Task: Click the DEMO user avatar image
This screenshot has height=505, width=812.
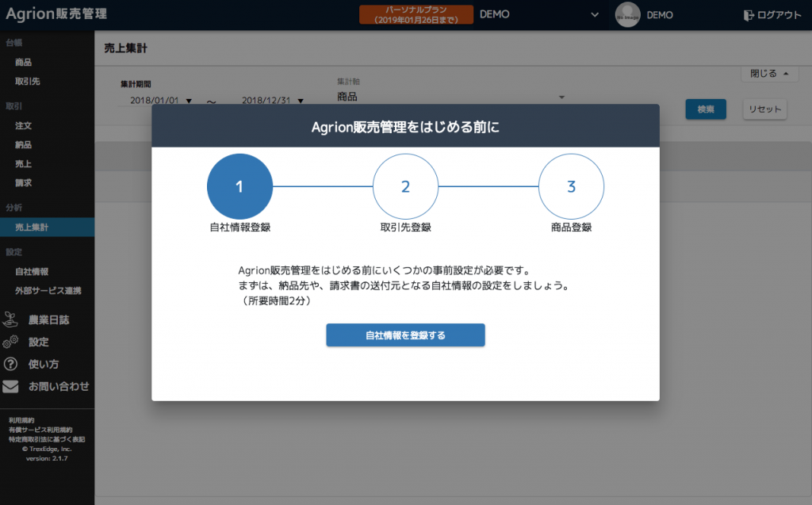Action: [628, 15]
